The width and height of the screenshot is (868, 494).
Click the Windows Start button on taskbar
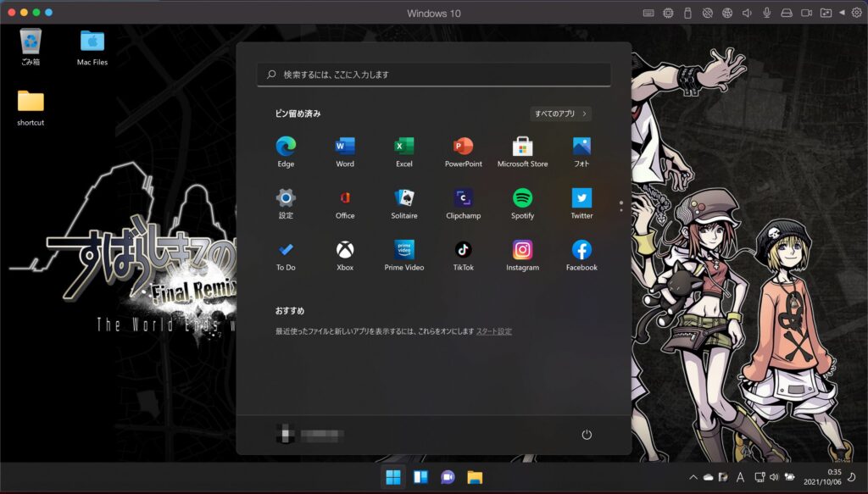(393, 477)
